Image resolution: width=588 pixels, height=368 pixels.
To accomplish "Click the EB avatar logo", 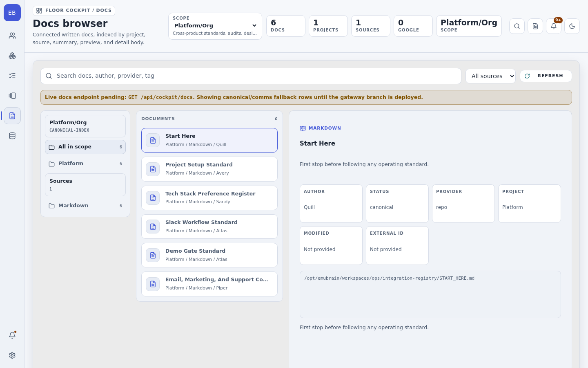I will 12,13.
